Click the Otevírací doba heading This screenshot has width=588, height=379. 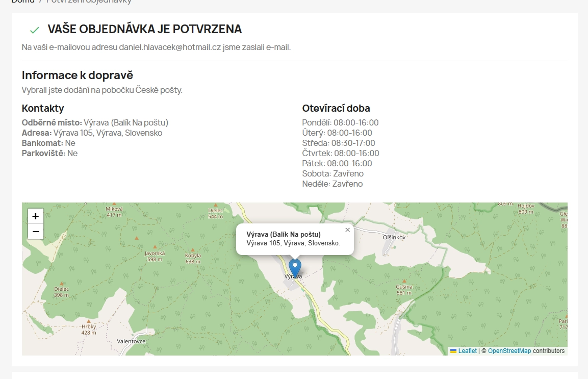pos(336,108)
